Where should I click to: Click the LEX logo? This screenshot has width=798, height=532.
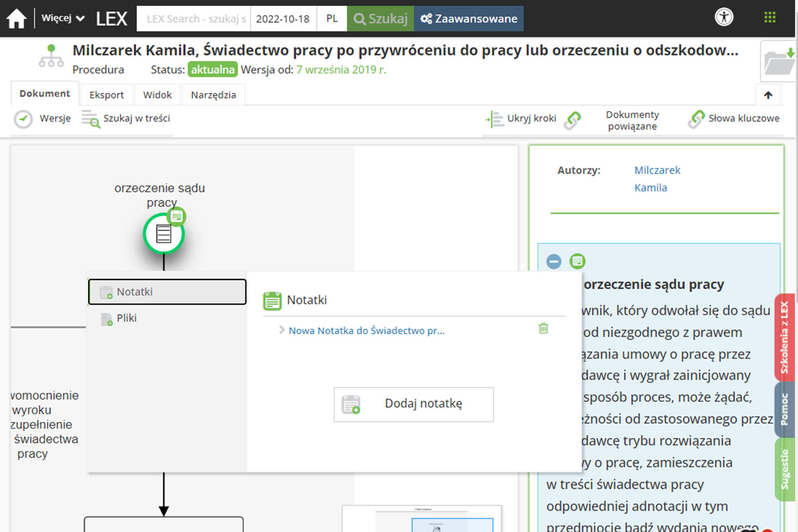click(x=112, y=19)
